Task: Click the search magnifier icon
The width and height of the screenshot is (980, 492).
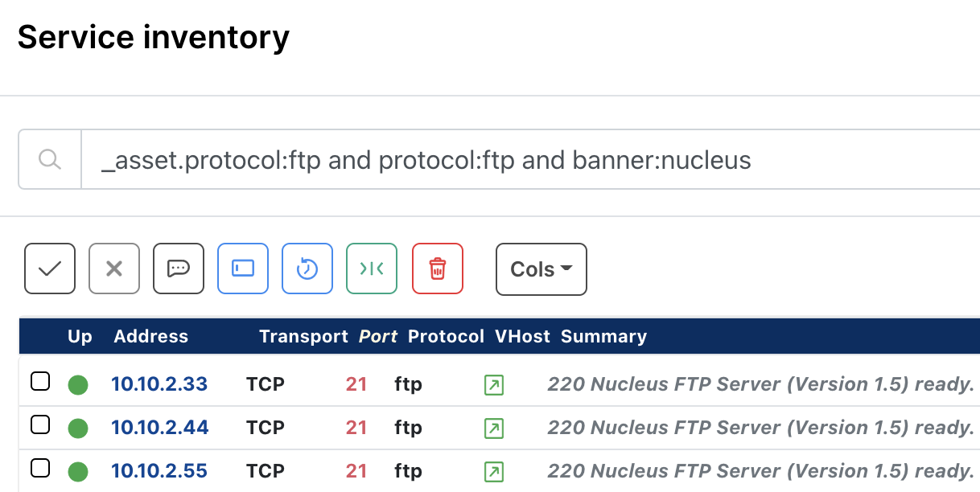Action: coord(49,158)
